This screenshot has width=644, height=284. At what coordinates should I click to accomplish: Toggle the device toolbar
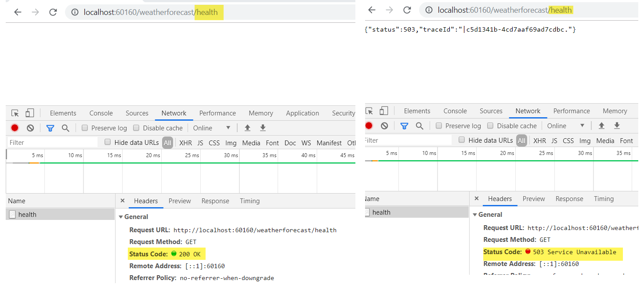coord(29,113)
